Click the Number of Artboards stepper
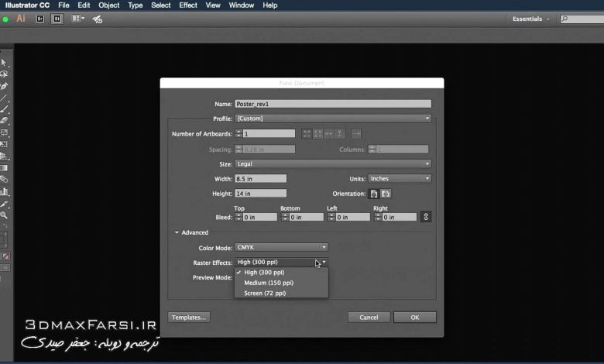Screen dimensions: 604x364 click(x=239, y=134)
